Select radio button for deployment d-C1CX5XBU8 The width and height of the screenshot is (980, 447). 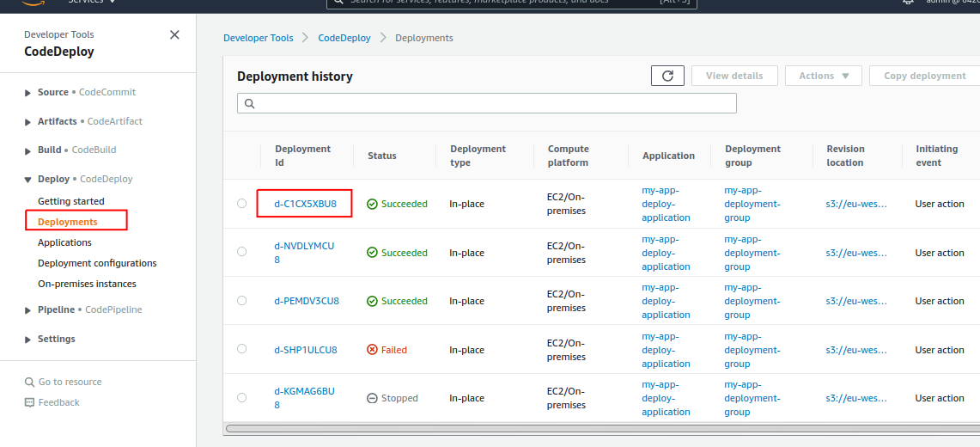(242, 204)
